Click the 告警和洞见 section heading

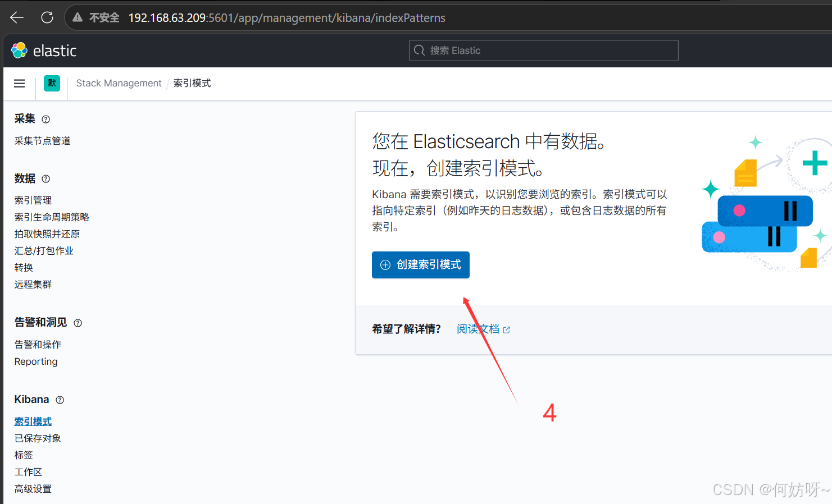pos(40,322)
